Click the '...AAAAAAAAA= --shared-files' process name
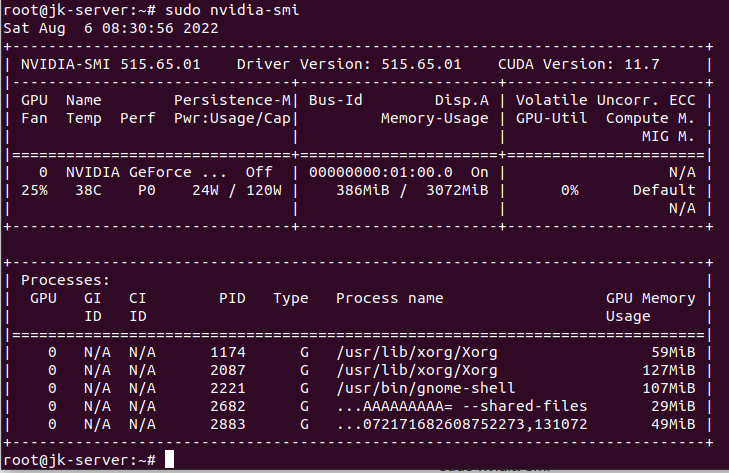Viewport: 729px width, 473px height. [462, 406]
